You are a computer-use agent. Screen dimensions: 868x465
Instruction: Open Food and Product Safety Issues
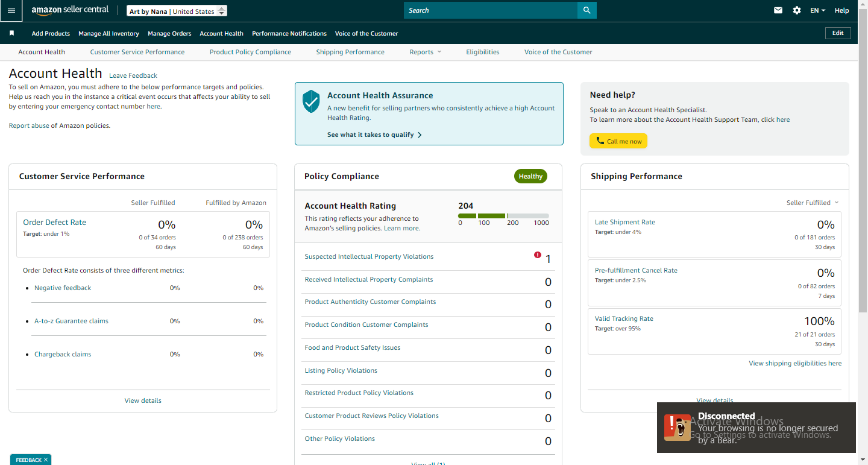353,347
